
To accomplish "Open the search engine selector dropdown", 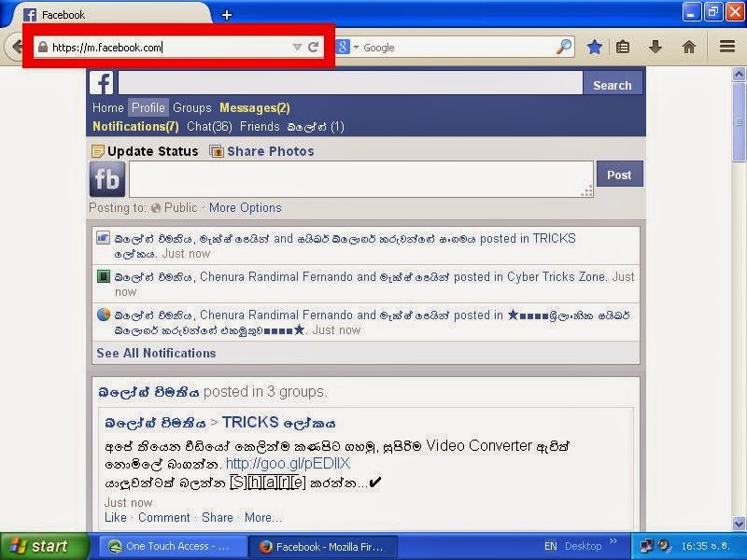I will coord(347,48).
